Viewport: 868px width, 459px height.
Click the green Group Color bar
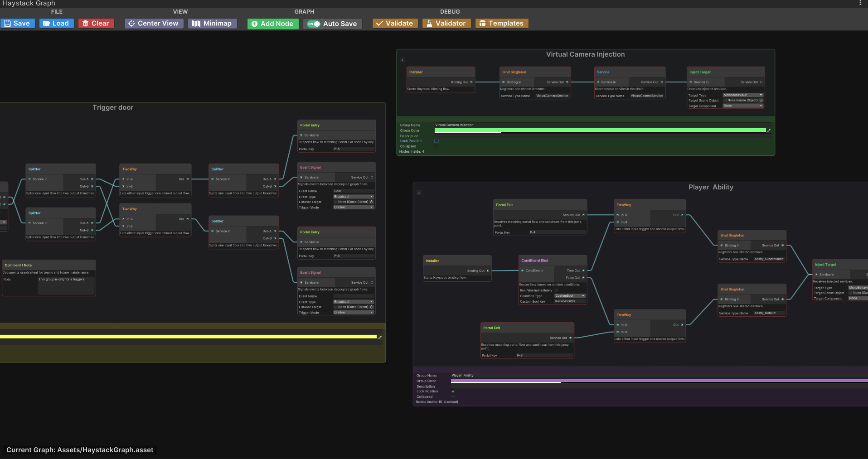[600, 130]
